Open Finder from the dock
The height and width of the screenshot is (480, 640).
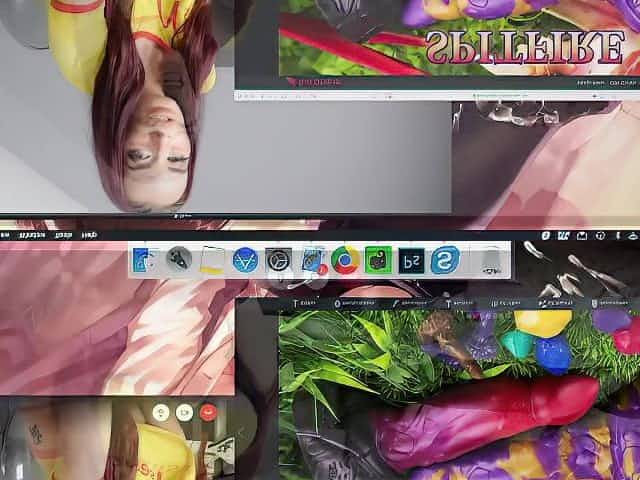coord(144,261)
